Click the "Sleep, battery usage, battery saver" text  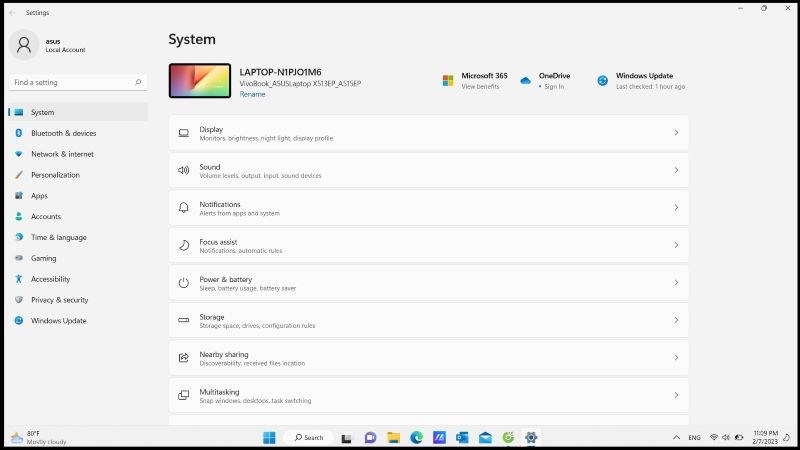247,288
